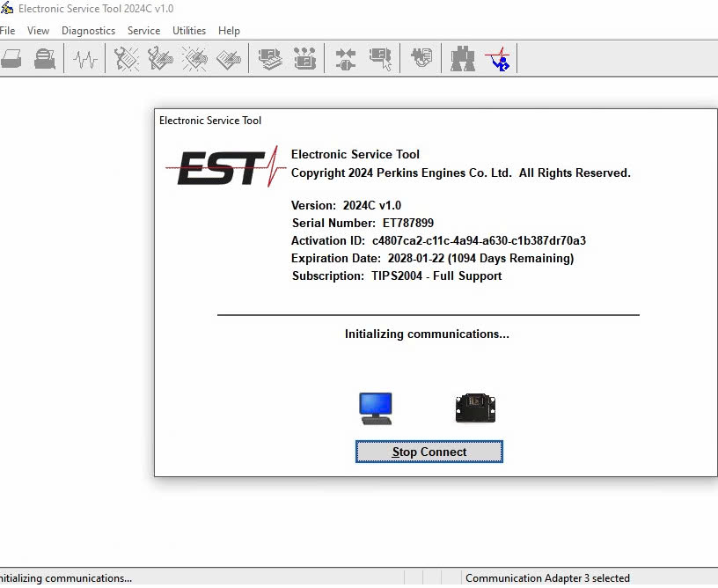This screenshot has height=588, width=718.
Task: Open the WinFlash toolbar icon
Action: 421,60
